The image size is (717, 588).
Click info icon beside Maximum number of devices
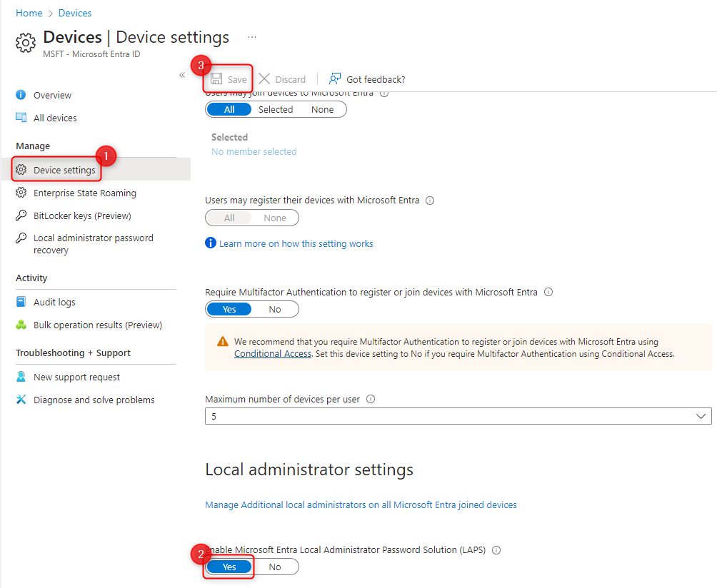(x=371, y=399)
